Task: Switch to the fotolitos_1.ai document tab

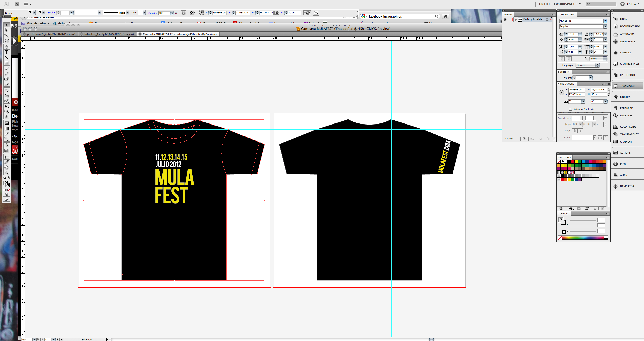Action: (109, 34)
